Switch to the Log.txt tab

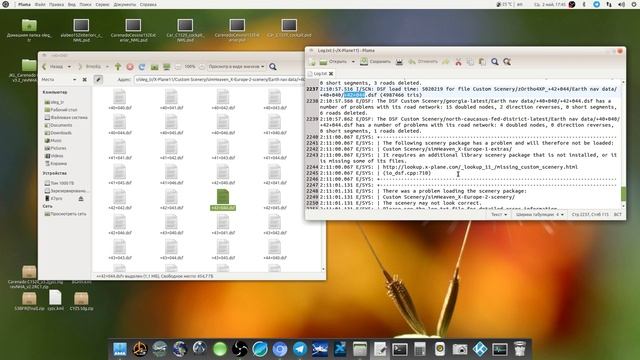320,73
